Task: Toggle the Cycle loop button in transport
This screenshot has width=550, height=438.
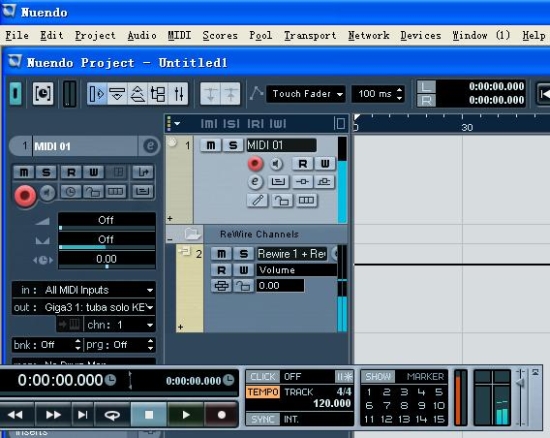Action: 112,415
